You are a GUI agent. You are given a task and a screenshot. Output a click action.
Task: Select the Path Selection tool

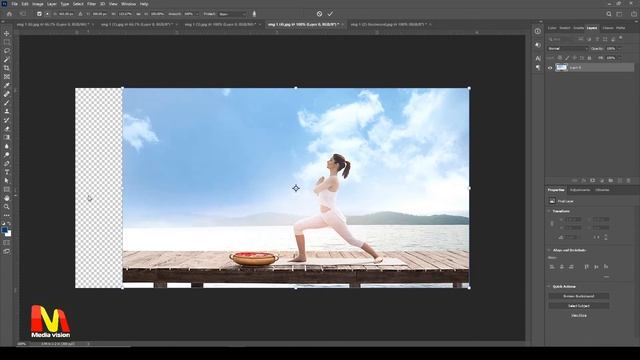pyautogui.click(x=7, y=181)
